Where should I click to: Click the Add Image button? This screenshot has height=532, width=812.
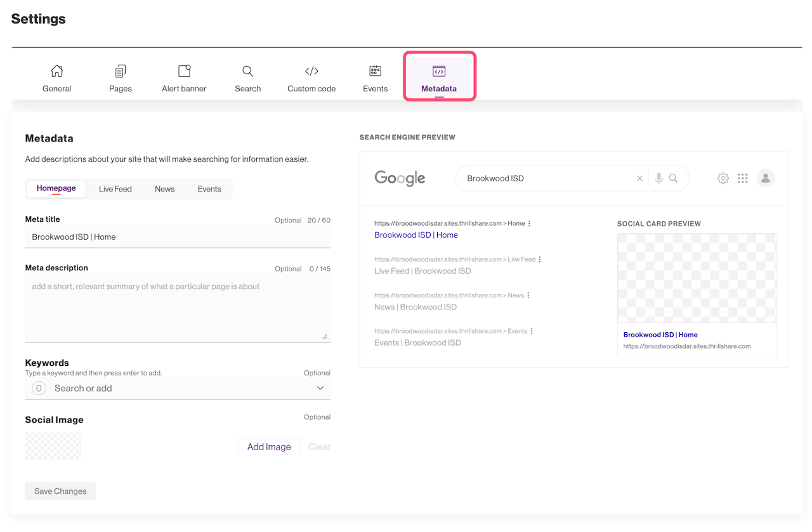(x=269, y=446)
